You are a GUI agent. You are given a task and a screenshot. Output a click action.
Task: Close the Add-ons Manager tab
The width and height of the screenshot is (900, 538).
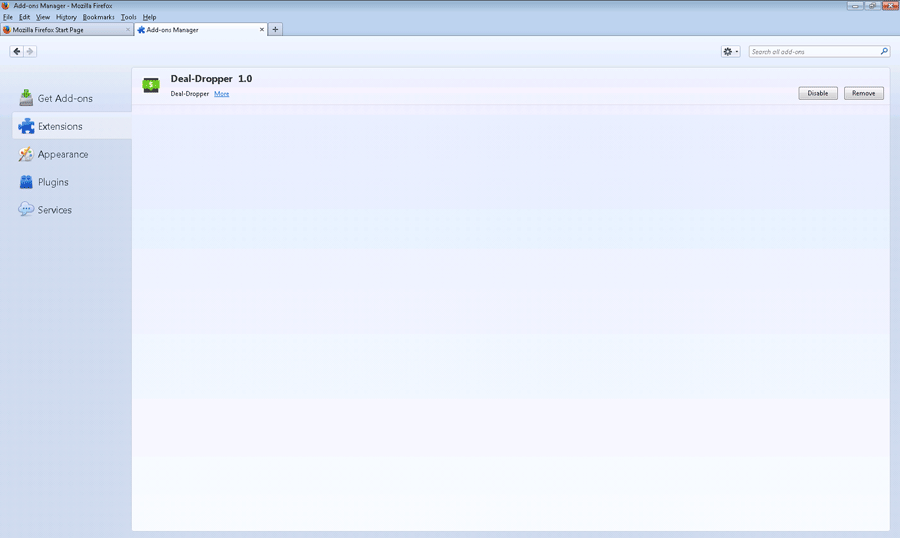point(262,30)
